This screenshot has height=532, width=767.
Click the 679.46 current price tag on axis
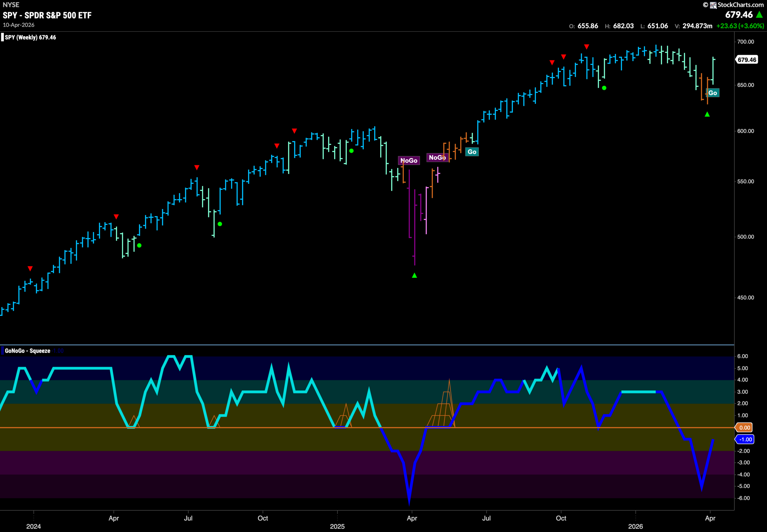point(747,60)
